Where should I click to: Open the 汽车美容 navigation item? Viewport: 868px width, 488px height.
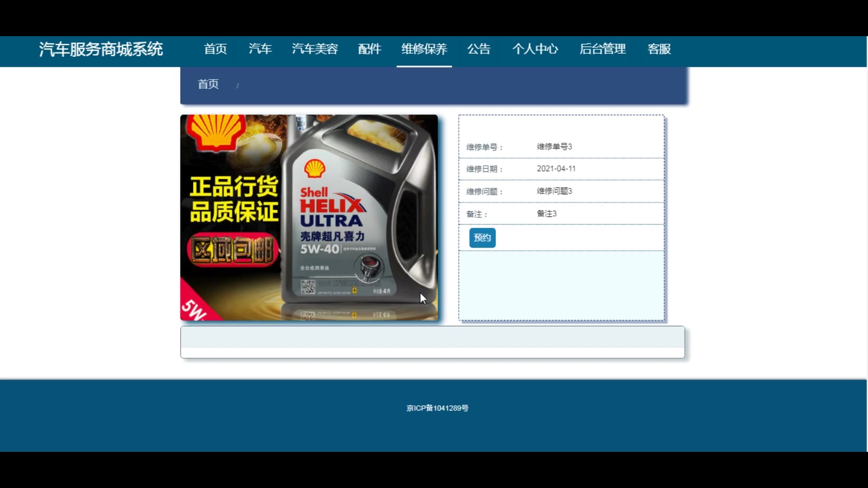coord(315,49)
